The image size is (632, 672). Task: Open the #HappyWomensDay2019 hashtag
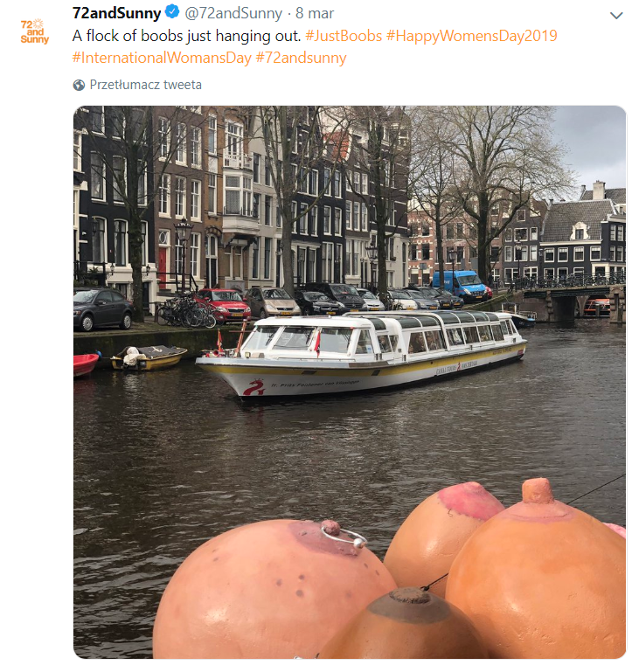pos(472,36)
